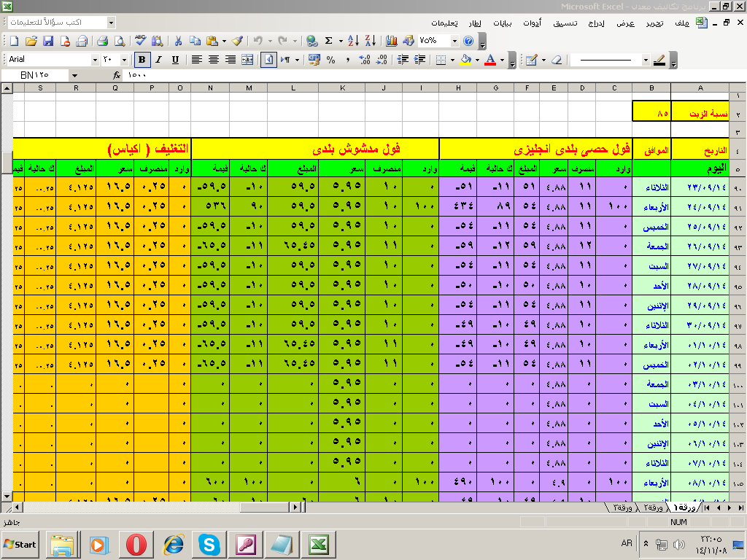Switch to sheet tab ورقة٣
This screenshot has width=747, height=560.
[622, 507]
